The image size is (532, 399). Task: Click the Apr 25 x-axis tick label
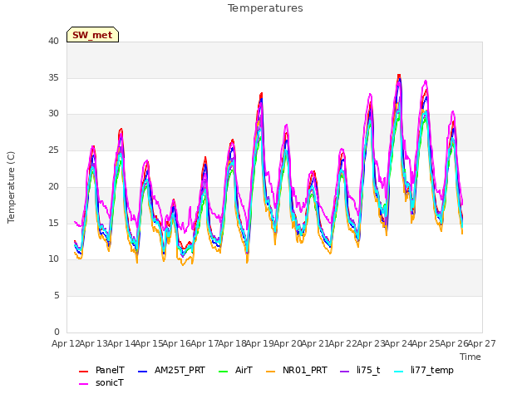pyautogui.click(x=426, y=343)
